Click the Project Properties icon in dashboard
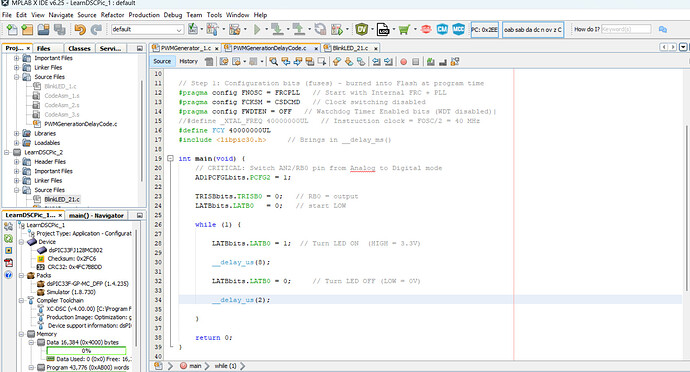Screen dimensions: 690x372 pyautogui.click(x=8, y=226)
